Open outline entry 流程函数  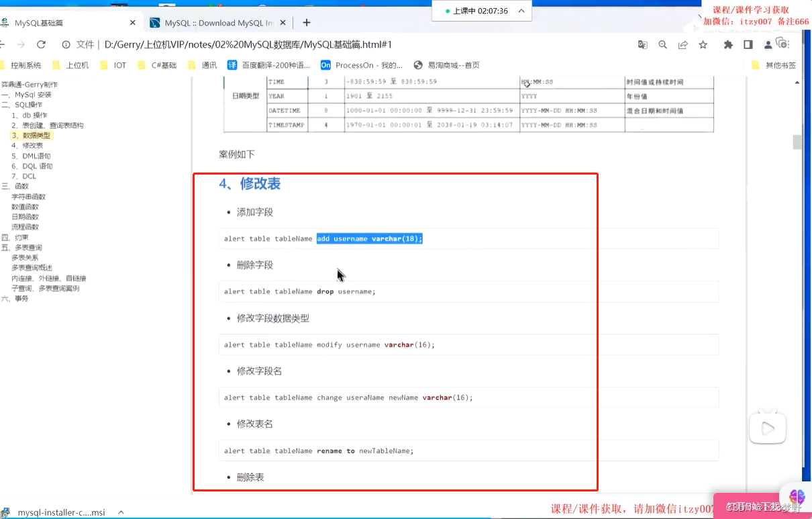[25, 227]
